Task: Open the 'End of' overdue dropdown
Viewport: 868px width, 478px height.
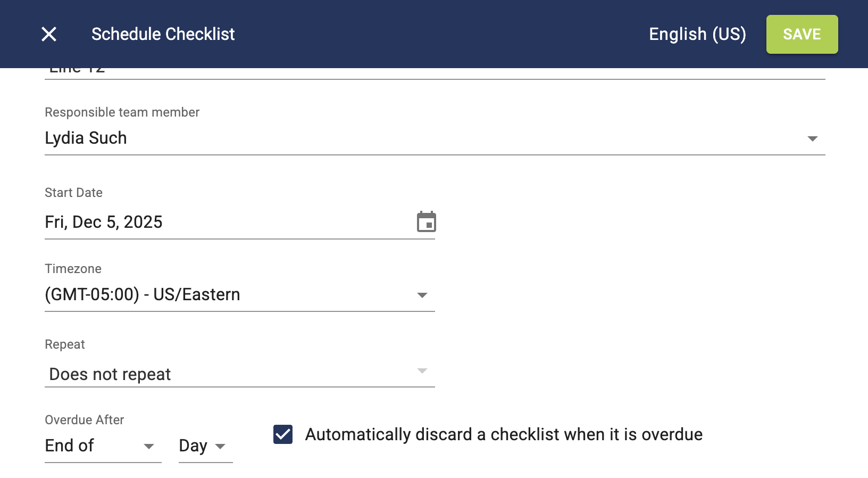Action: [96, 446]
